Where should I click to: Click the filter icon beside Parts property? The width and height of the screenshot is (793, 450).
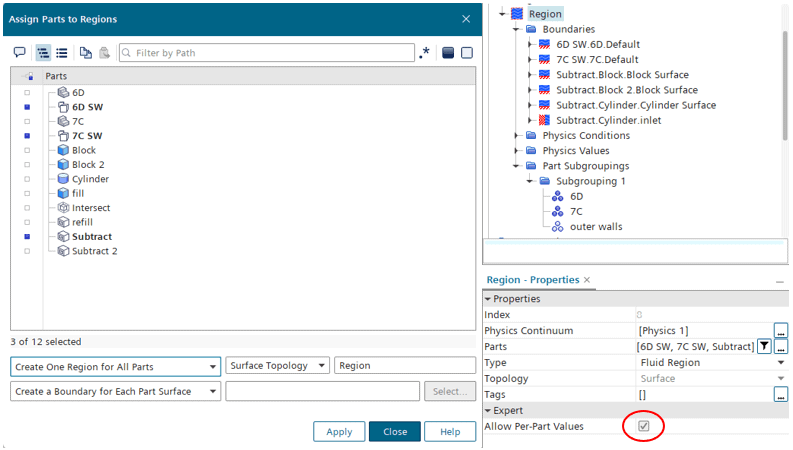tap(764, 346)
